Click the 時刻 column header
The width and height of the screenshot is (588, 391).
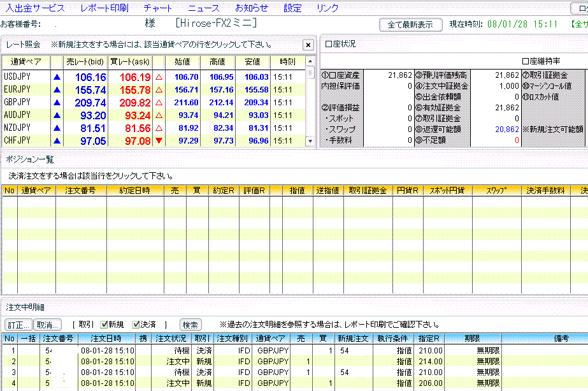[x=287, y=62]
